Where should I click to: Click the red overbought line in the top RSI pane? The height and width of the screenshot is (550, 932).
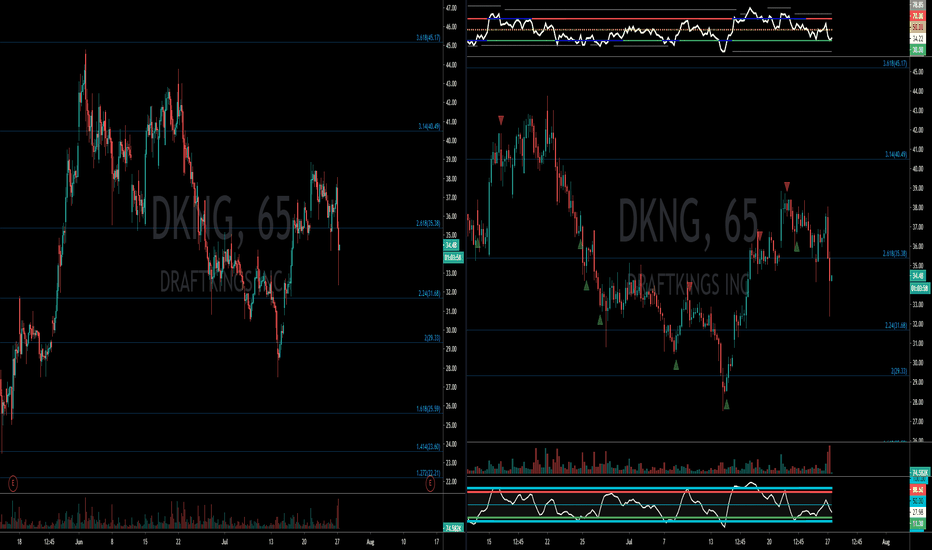coord(649,19)
